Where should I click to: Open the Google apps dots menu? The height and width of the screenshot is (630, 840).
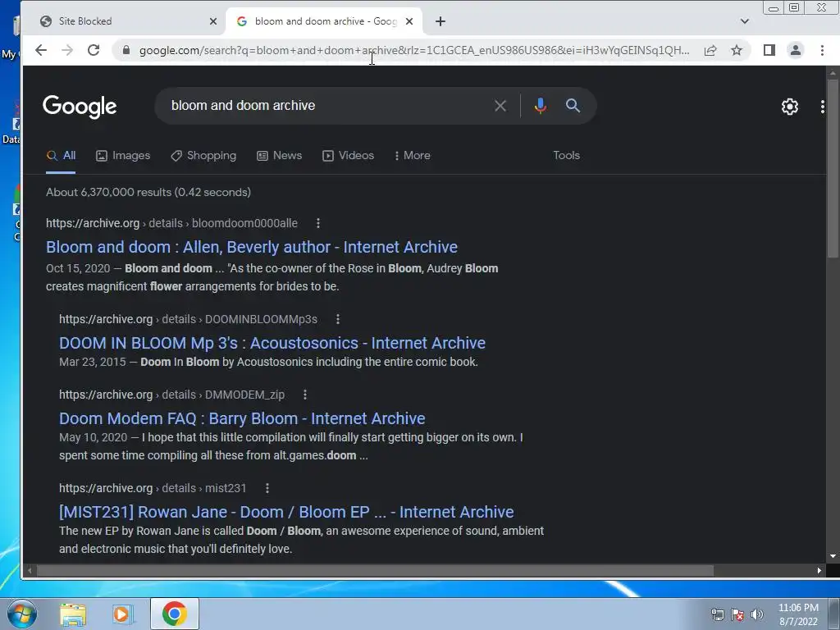(822, 107)
